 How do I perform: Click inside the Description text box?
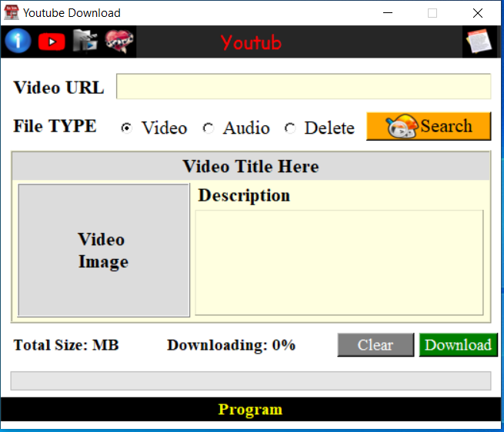pyautogui.click(x=339, y=263)
